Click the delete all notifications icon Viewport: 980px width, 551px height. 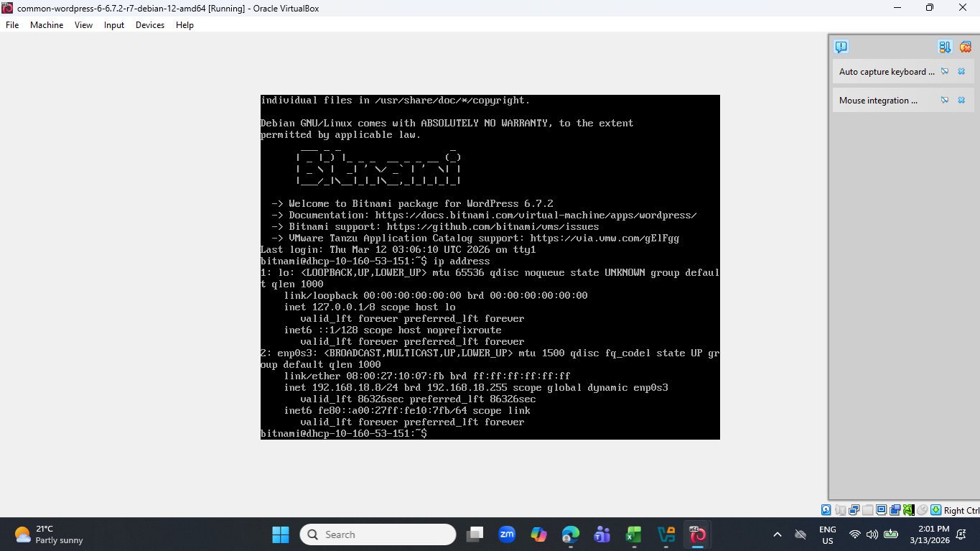point(965,47)
